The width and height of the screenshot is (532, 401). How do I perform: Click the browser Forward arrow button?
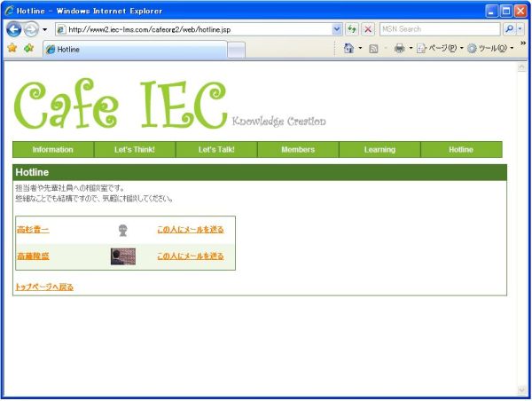click(x=31, y=29)
